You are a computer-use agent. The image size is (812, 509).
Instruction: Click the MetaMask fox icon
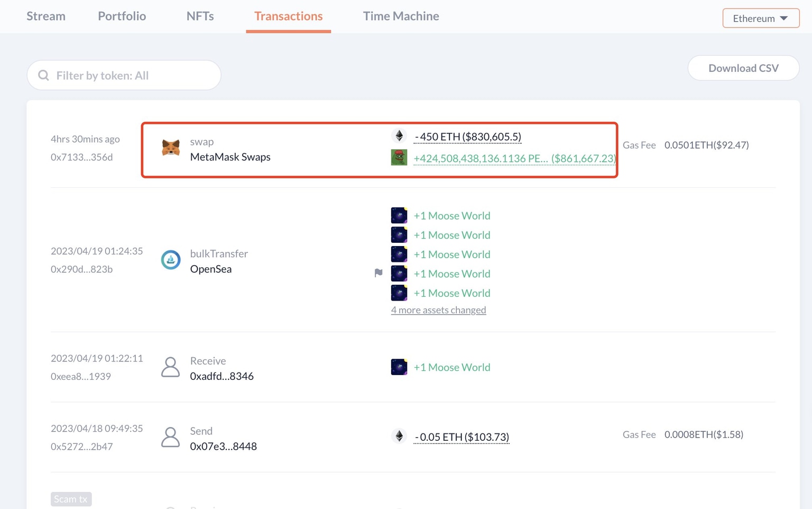click(x=170, y=148)
